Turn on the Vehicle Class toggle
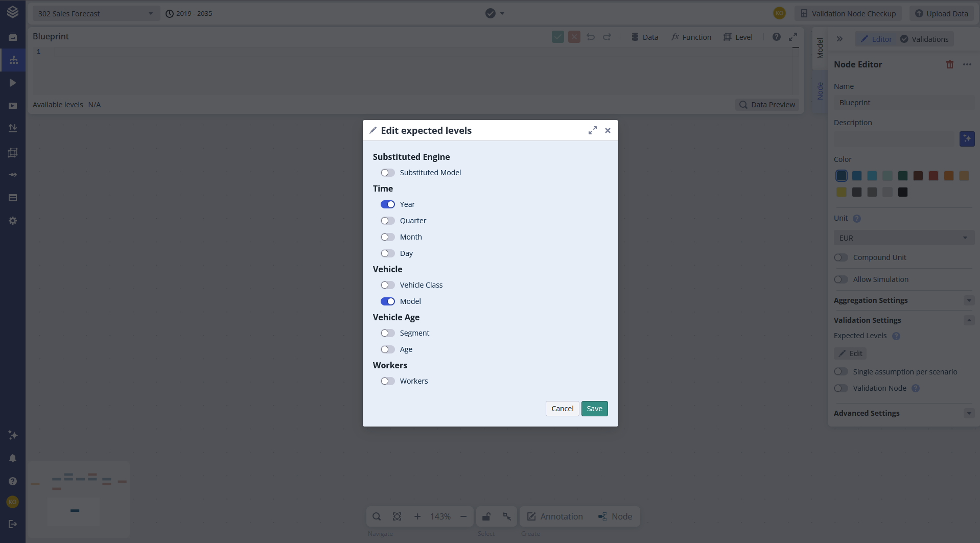This screenshot has width=980, height=543. (x=388, y=285)
